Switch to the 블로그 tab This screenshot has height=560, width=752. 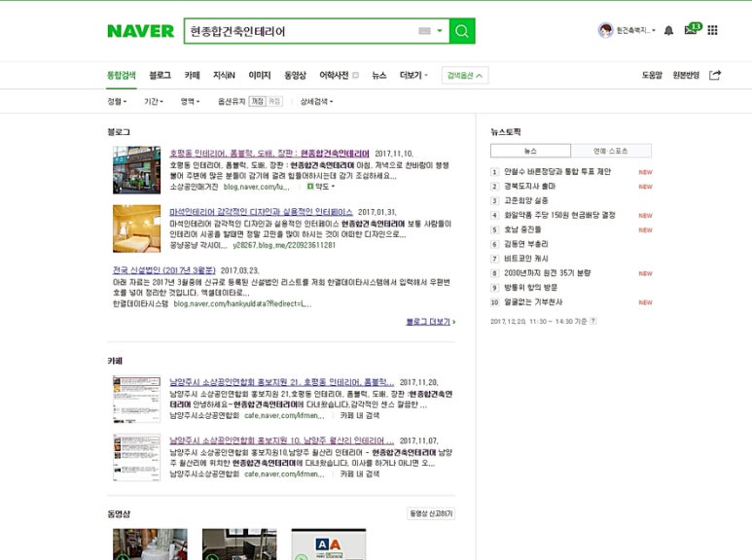click(161, 75)
